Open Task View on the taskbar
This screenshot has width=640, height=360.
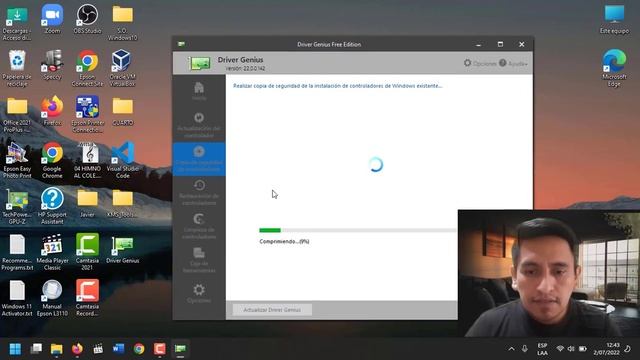36,349
